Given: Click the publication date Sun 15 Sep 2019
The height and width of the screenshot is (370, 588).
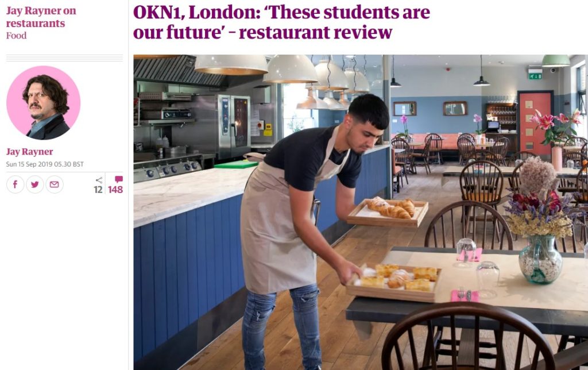Looking at the screenshot, I should click(x=45, y=164).
